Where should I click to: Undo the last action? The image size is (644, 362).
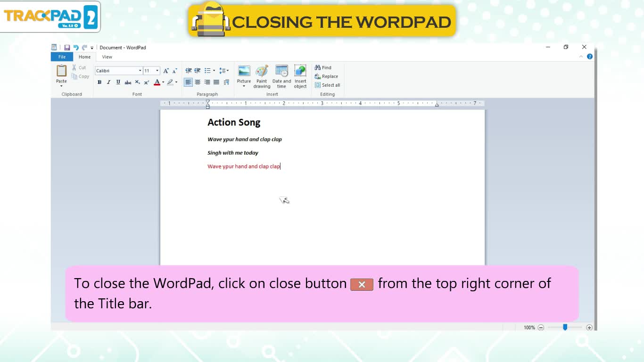76,48
